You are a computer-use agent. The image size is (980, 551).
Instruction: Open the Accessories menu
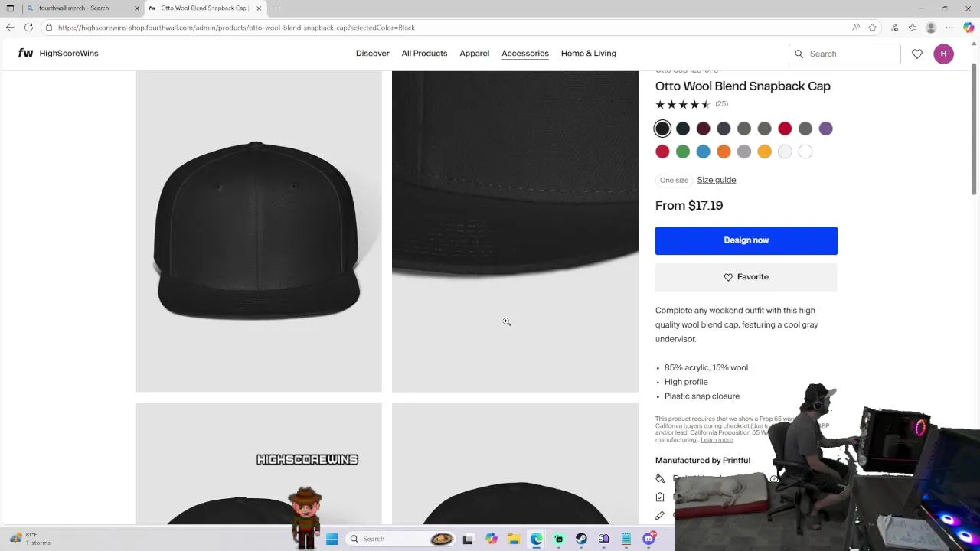click(x=525, y=54)
